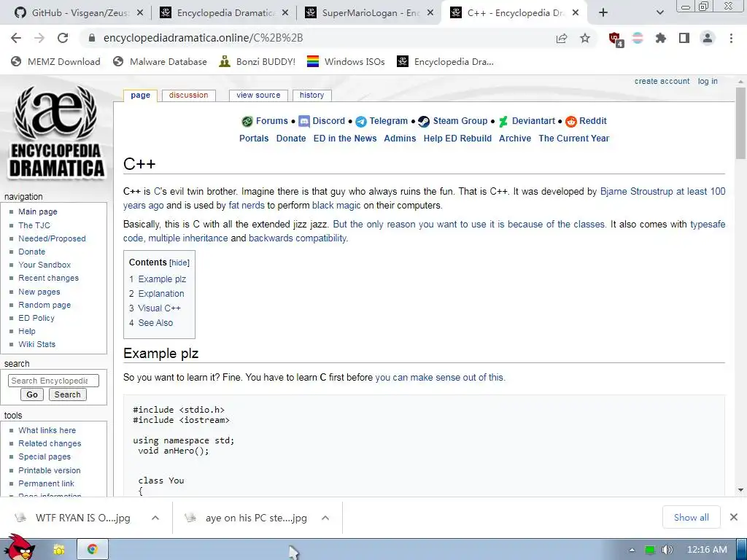Click the address bar URL
The width and height of the screenshot is (747, 560).
pyautogui.click(x=203, y=38)
